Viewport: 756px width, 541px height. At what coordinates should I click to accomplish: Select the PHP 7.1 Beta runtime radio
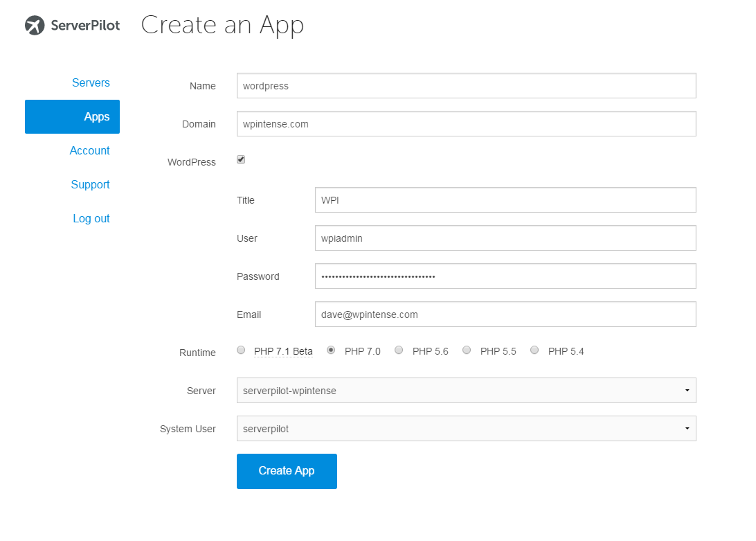tap(241, 351)
